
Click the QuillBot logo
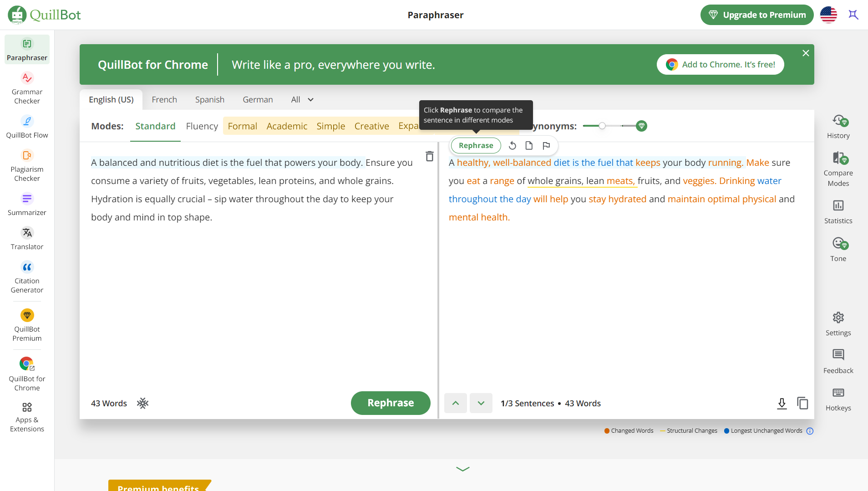click(x=44, y=15)
